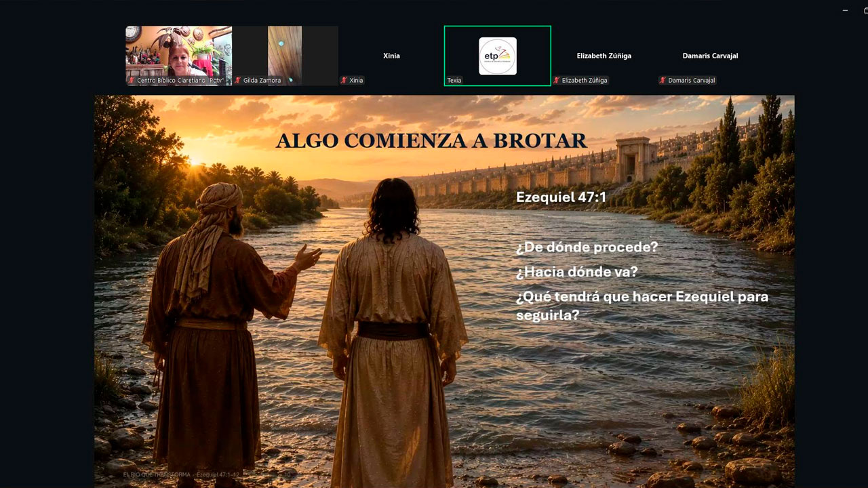The height and width of the screenshot is (488, 868).
Task: Click the muted mic icon on Damaris Carvajal's tile
Action: [x=664, y=81]
